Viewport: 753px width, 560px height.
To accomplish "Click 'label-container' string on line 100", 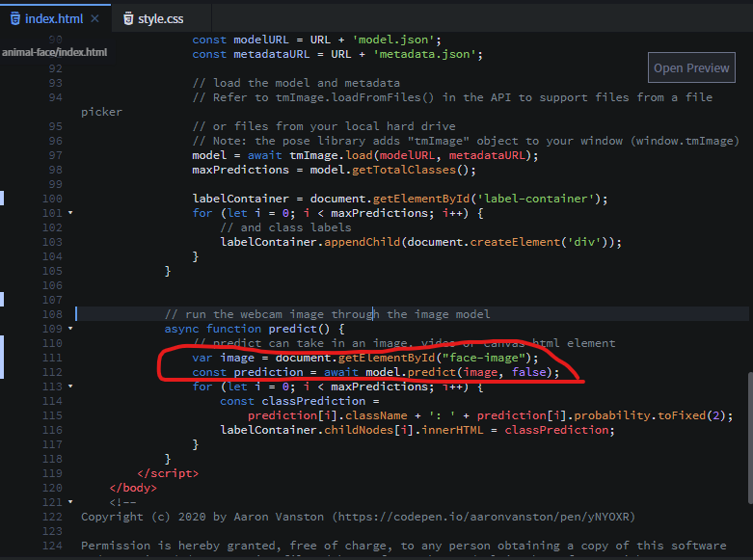I will 536,199.
